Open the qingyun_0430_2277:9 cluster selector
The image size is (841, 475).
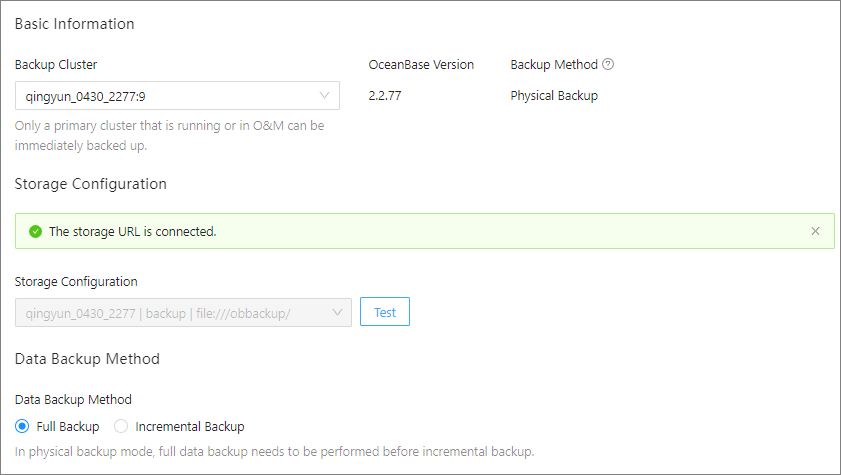(165, 96)
